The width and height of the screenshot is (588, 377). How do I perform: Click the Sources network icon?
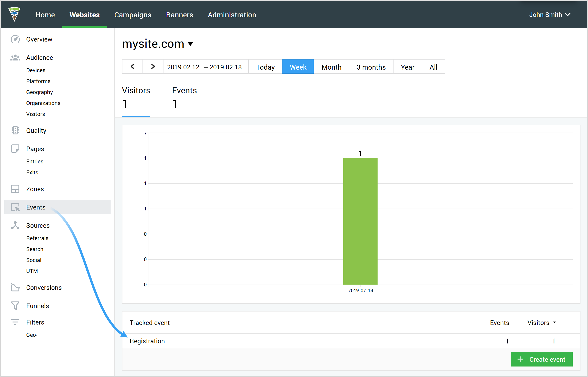click(x=15, y=225)
